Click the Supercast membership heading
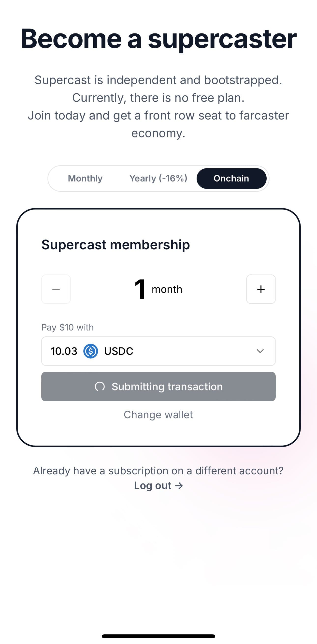Viewport: 317px width, 644px height. point(115,244)
